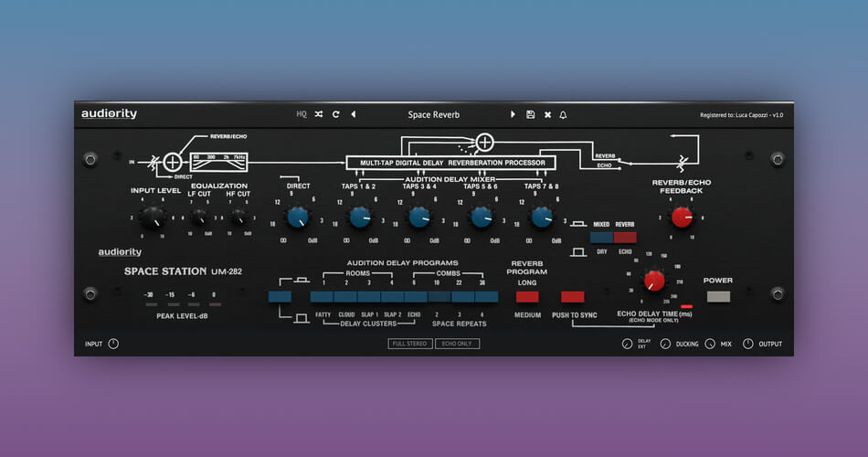Select the Echo Only mode
The width and height of the screenshot is (868, 457).
[x=457, y=344]
